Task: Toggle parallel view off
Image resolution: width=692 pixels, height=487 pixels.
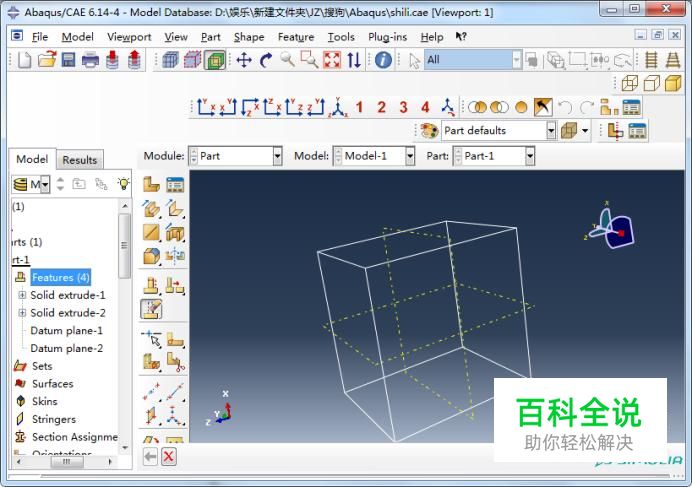Action: 651,60
